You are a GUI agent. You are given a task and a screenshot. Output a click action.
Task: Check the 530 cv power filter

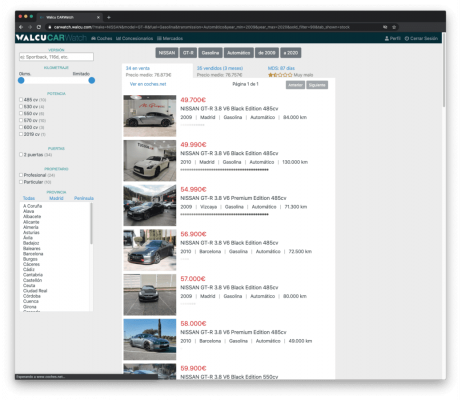[21, 107]
